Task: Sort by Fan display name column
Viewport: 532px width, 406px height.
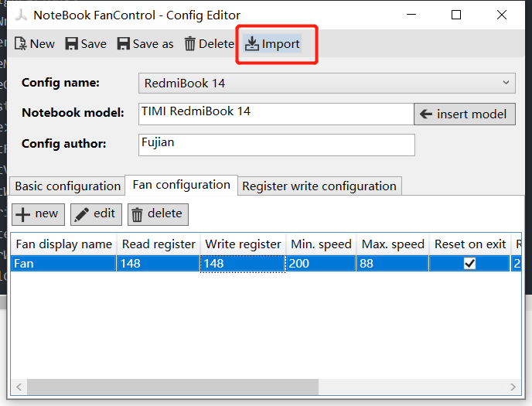Action: (x=63, y=244)
